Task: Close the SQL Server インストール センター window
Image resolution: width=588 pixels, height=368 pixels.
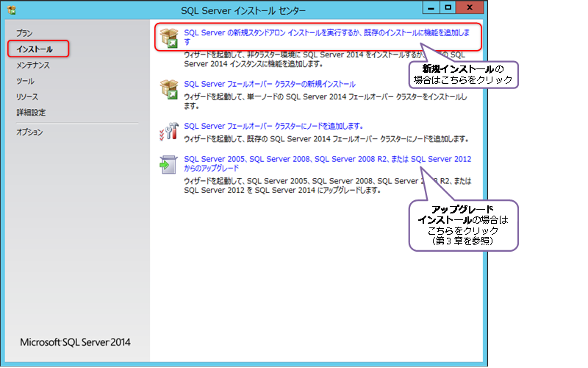Action: 470,7
